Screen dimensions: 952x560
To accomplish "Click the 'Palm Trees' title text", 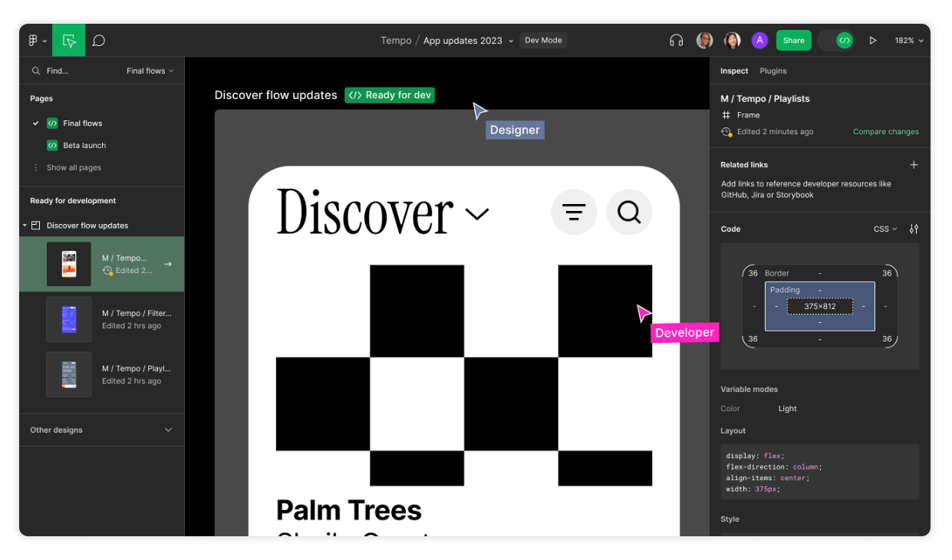I will (x=349, y=510).
